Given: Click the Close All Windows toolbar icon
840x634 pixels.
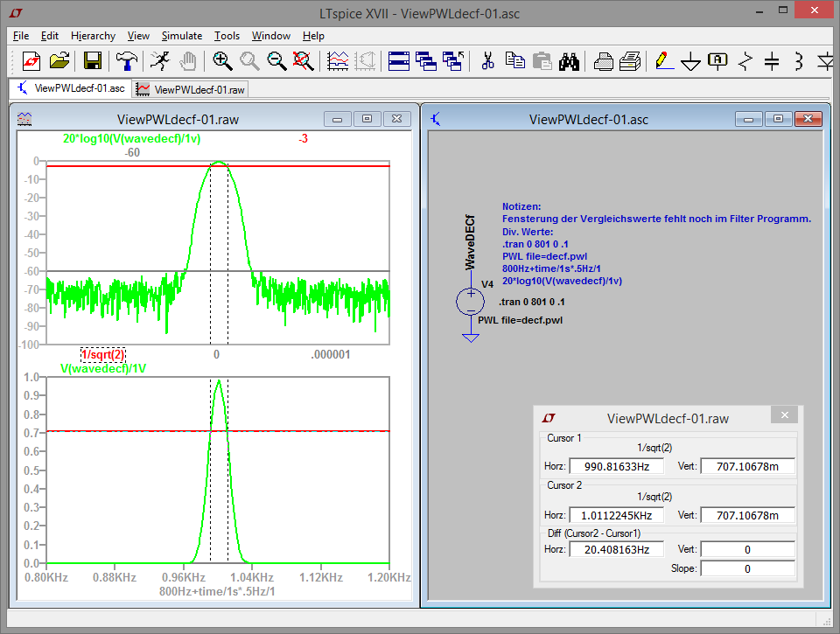Looking at the screenshot, I should click(x=453, y=61).
